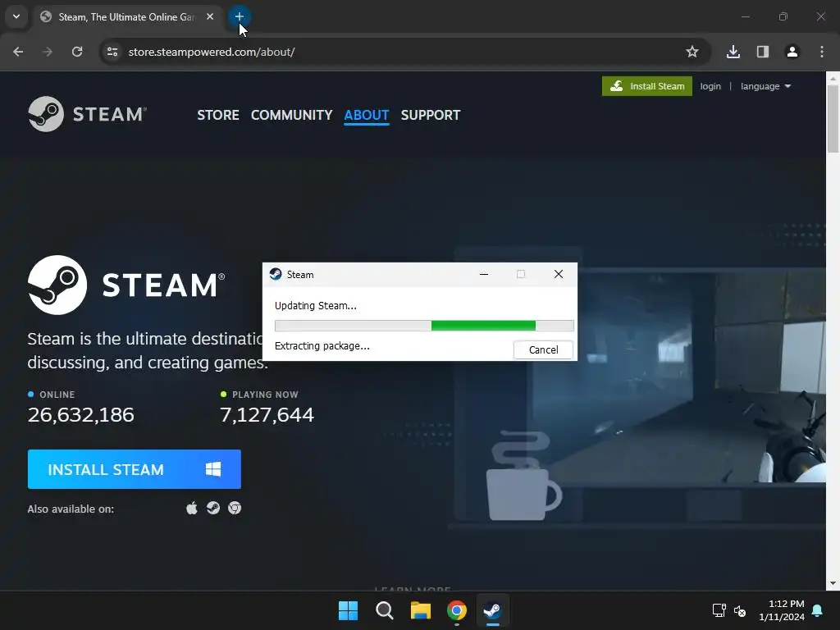Open the network status tray icon

(719, 610)
